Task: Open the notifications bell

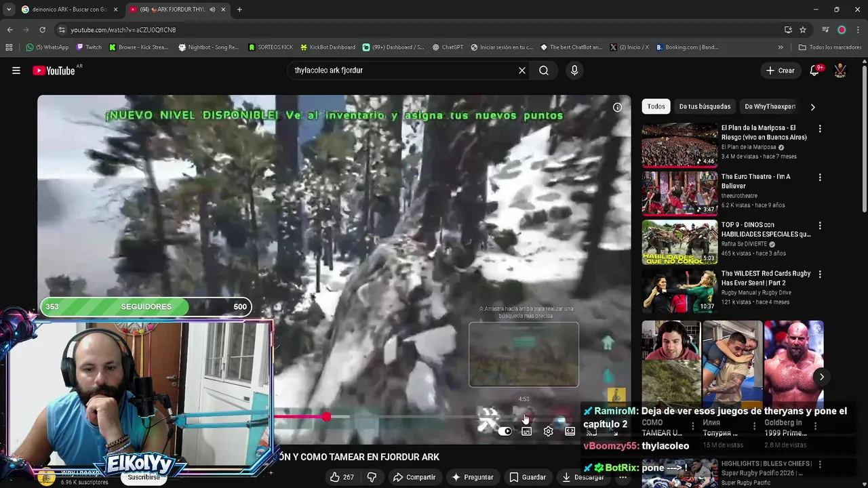Action: coord(815,70)
